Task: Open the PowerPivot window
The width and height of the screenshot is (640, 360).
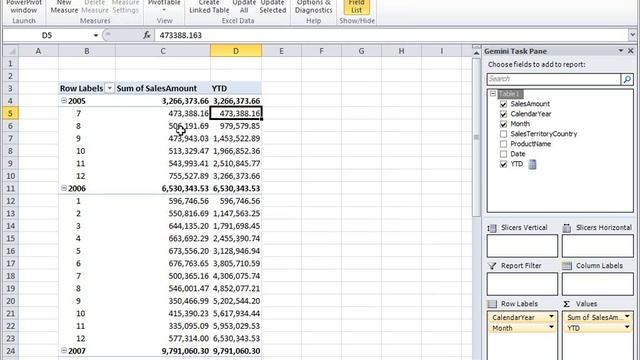Action: [24, 7]
